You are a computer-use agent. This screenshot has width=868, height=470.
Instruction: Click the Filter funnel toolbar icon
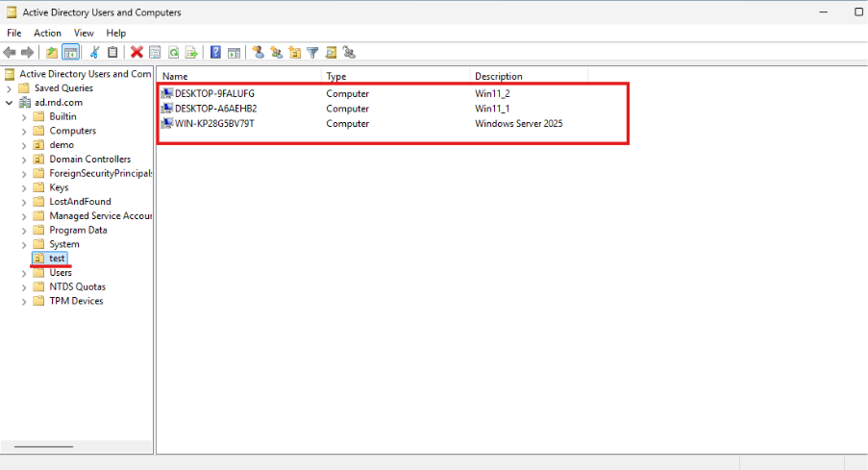click(x=312, y=53)
